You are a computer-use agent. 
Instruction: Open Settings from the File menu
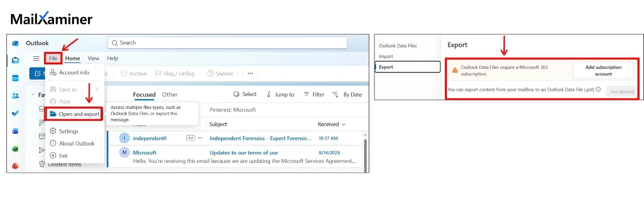coord(74,131)
